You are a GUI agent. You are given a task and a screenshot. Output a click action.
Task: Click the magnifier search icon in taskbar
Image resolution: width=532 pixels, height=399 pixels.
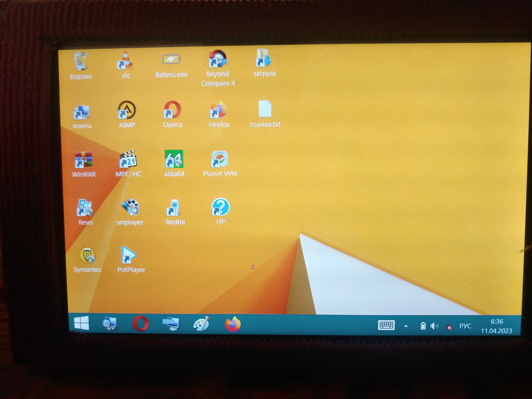point(110,323)
